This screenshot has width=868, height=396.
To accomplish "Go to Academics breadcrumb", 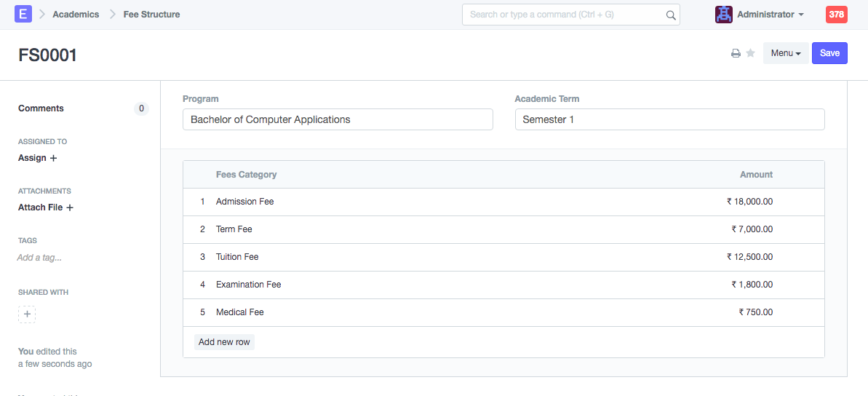I will (x=76, y=15).
